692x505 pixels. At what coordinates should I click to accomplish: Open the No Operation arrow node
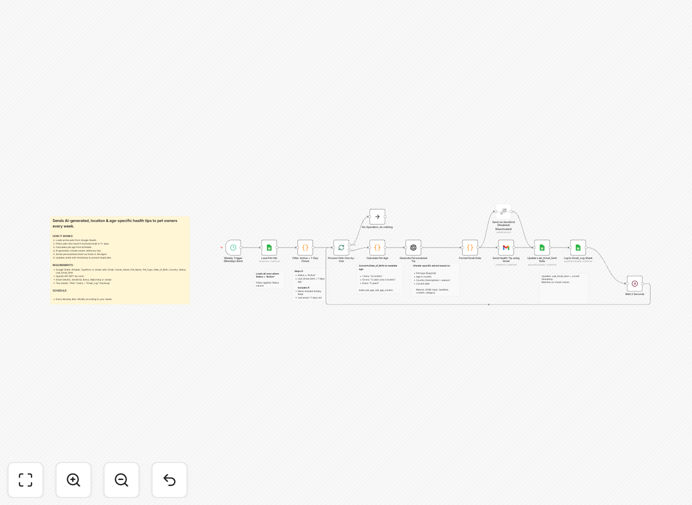click(x=377, y=217)
